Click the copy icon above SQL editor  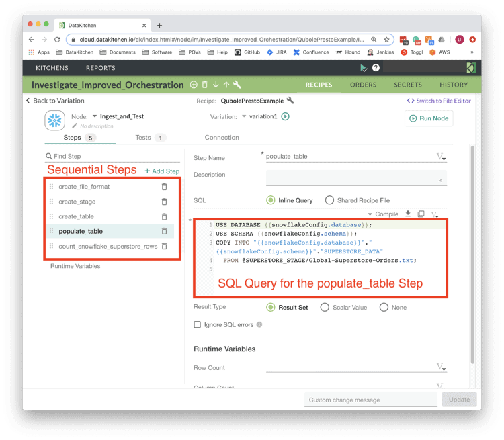[x=421, y=214]
